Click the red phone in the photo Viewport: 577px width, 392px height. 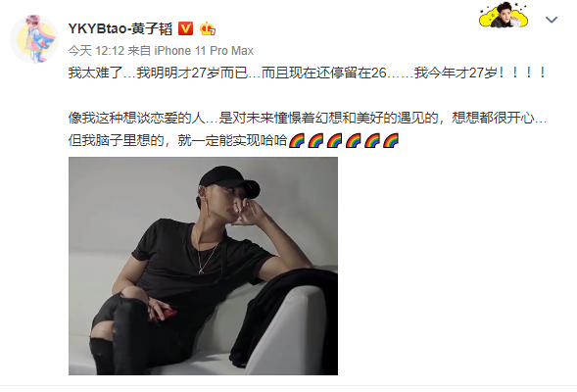(164, 316)
